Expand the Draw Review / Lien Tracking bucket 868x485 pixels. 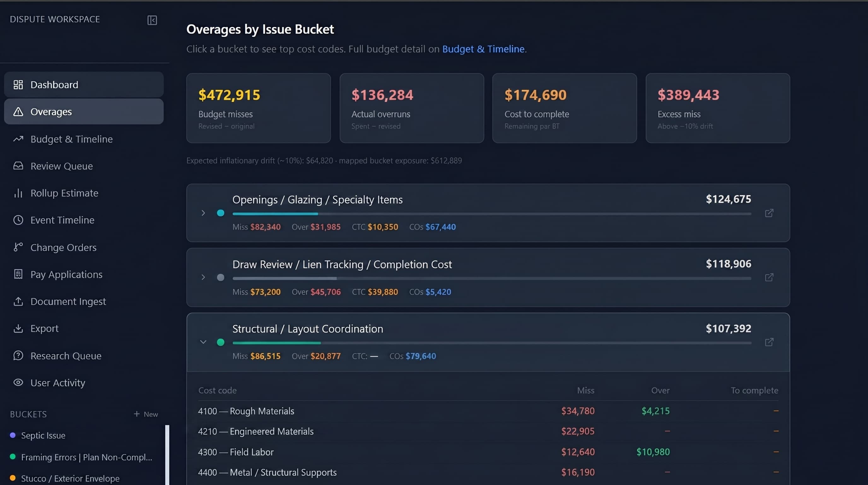[203, 277]
